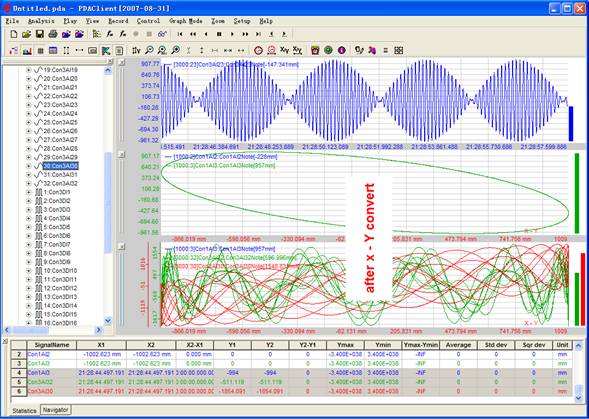
Task: Click the Save floppy disk icon
Action: (39, 34)
